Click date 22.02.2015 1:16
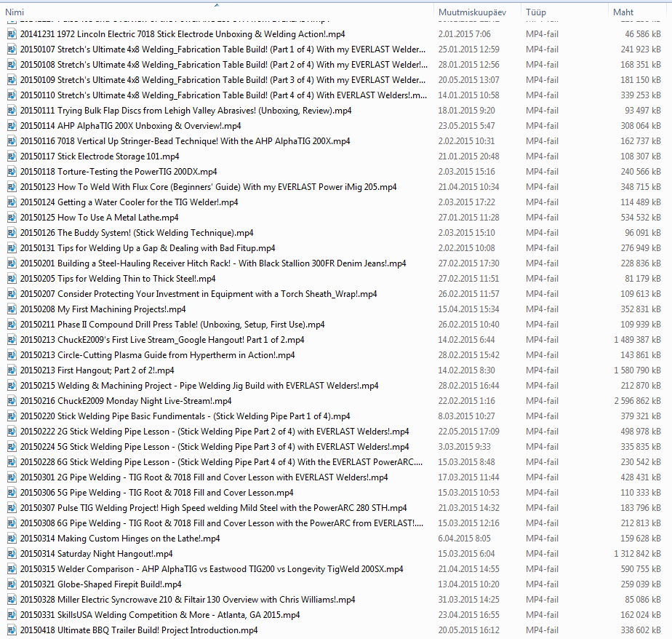This screenshot has width=672, height=639. click(x=466, y=401)
